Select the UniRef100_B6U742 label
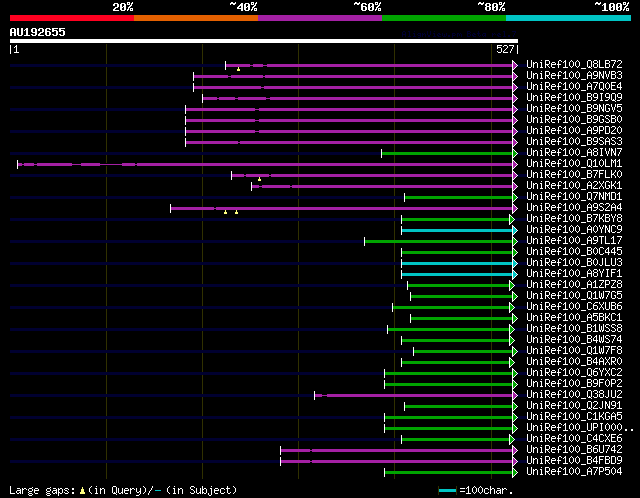The image size is (640, 498). pyautogui.click(x=574, y=450)
